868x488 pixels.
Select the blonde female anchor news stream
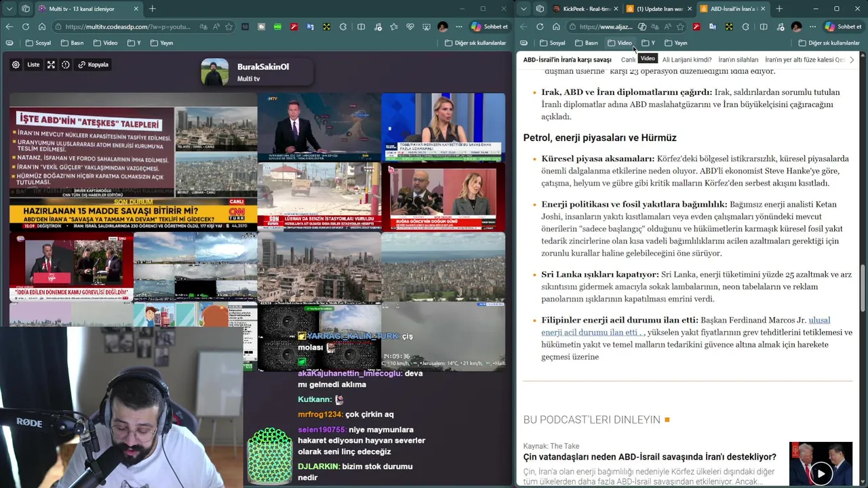pyautogui.click(x=443, y=126)
